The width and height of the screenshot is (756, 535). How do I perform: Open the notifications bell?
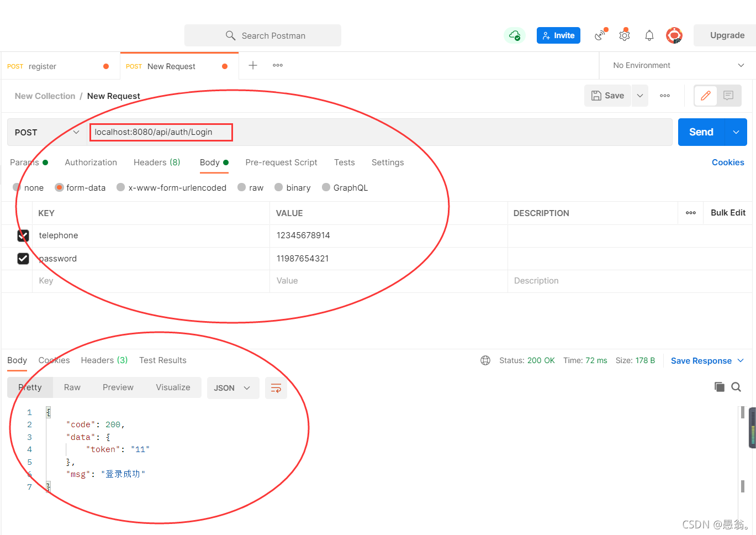[649, 35]
